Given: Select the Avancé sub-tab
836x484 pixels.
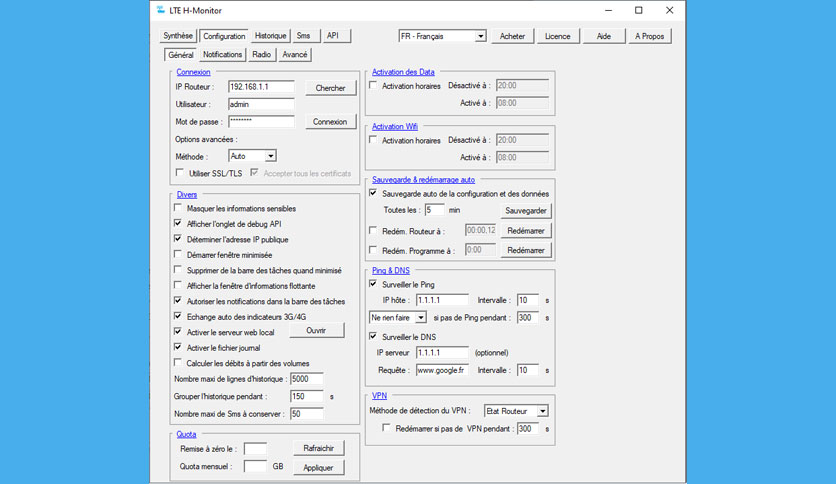Looking at the screenshot, I should point(295,54).
